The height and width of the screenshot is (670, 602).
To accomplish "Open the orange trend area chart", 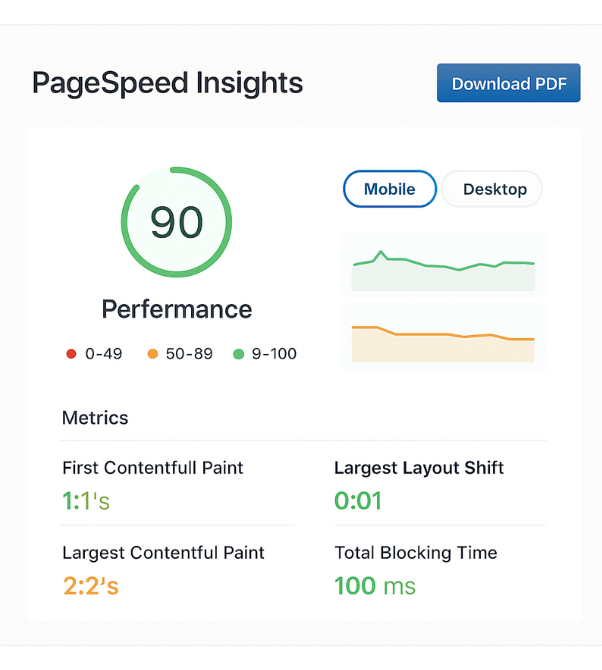I will point(443,338).
